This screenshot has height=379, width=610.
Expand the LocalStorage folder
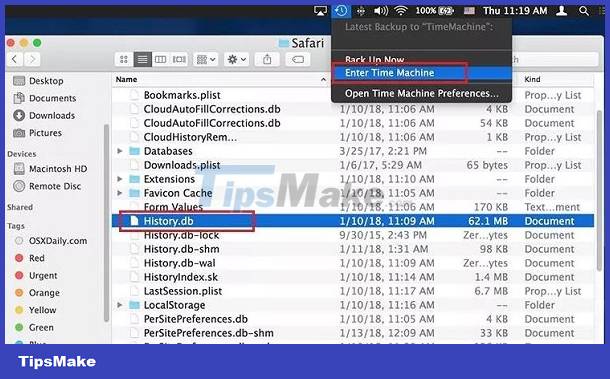(120, 305)
